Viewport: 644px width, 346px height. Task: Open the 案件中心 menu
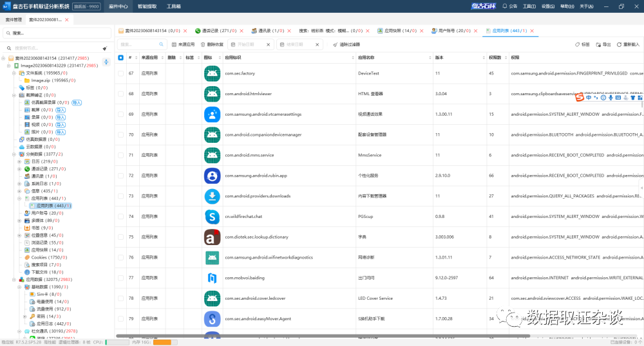[x=118, y=6]
